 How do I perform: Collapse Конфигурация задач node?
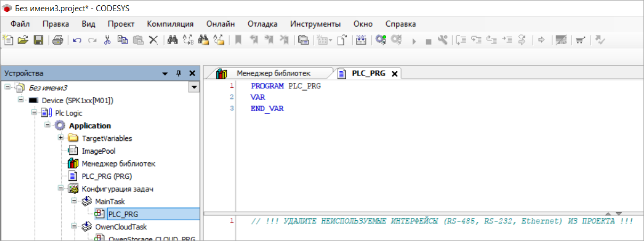61,189
